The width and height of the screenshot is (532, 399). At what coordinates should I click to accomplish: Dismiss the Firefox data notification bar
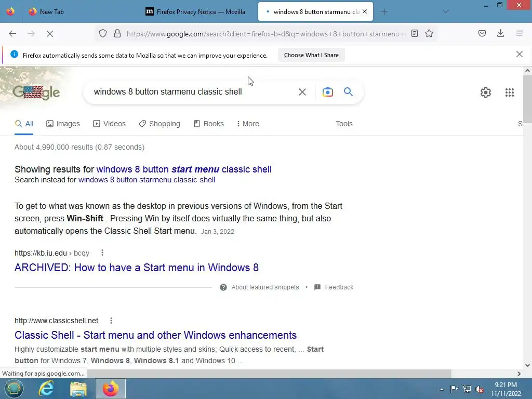pos(520,54)
